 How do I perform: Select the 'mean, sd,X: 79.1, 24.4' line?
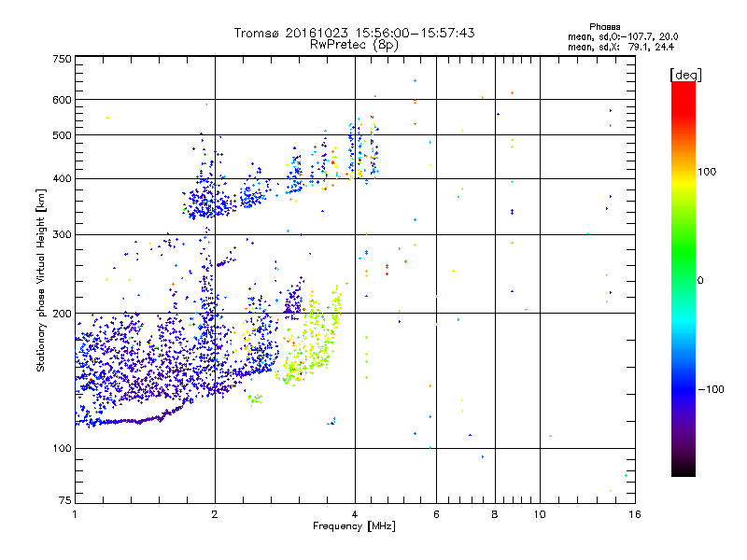(x=621, y=47)
